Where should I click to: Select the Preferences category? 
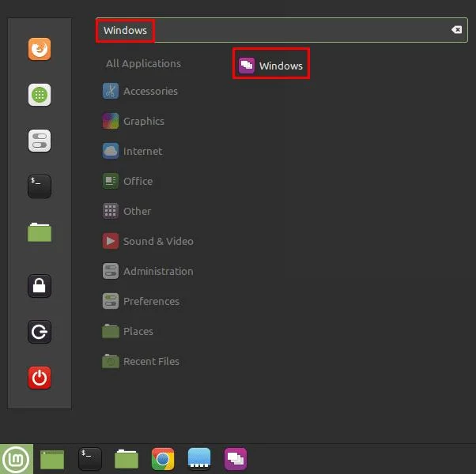point(141,301)
